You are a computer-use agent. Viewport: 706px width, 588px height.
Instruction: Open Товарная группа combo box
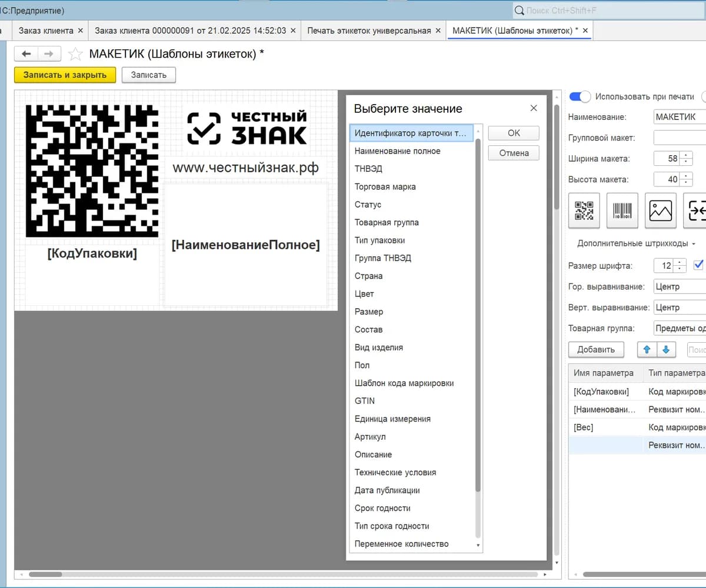[x=680, y=328]
